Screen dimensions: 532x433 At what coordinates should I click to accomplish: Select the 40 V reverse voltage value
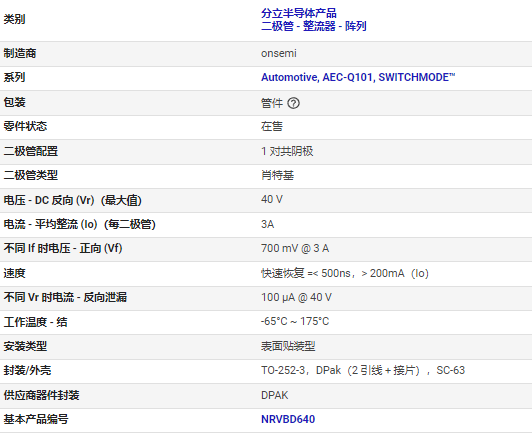272,200
